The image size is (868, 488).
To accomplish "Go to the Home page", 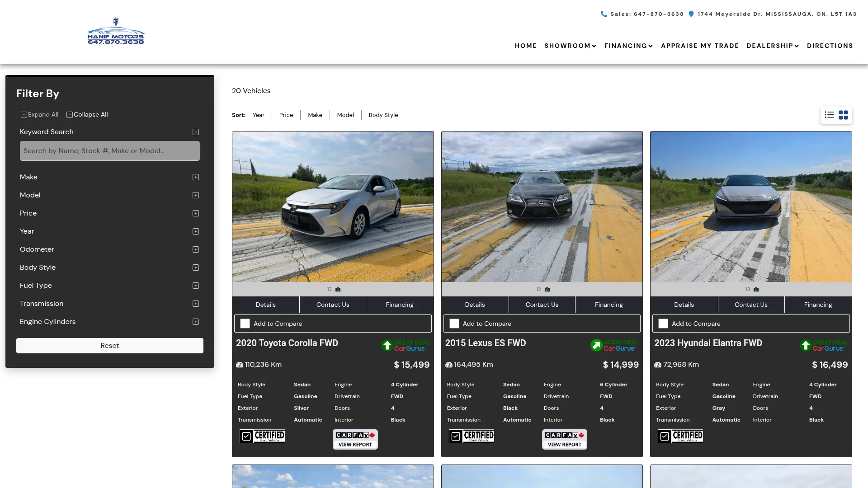I will tap(526, 46).
